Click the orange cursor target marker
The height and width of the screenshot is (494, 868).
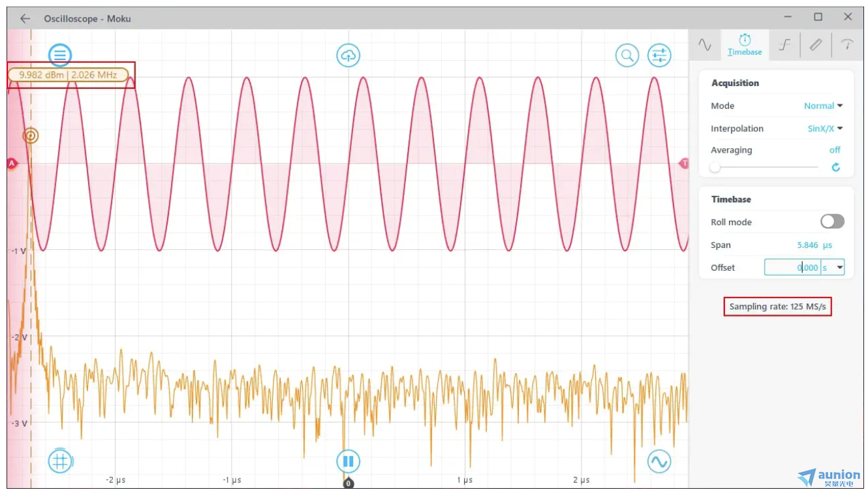click(31, 136)
